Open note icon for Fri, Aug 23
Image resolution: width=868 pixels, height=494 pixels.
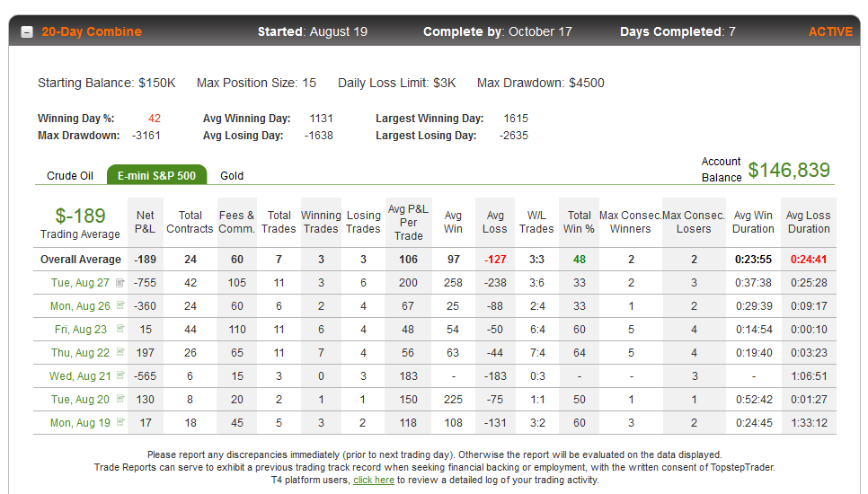(x=120, y=329)
